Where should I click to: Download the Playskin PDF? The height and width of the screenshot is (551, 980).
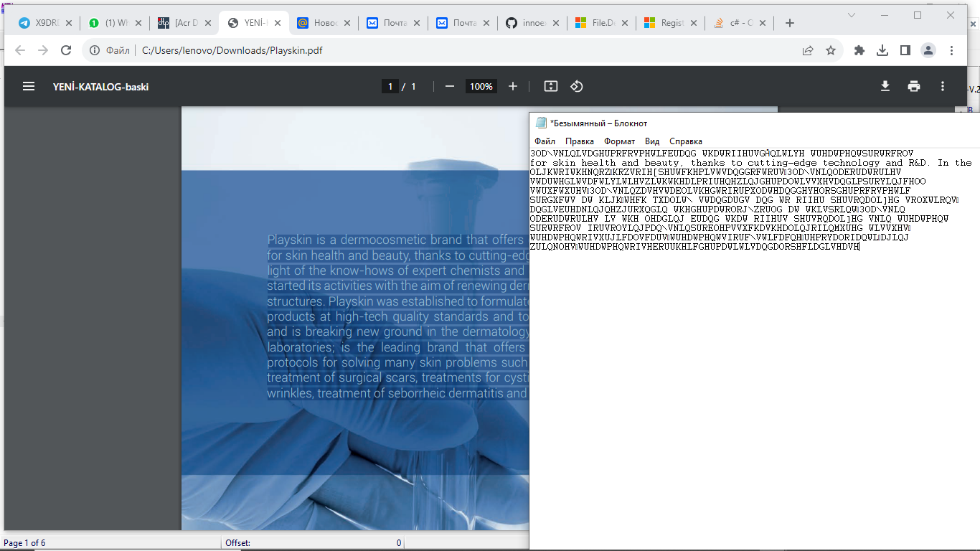(x=885, y=86)
